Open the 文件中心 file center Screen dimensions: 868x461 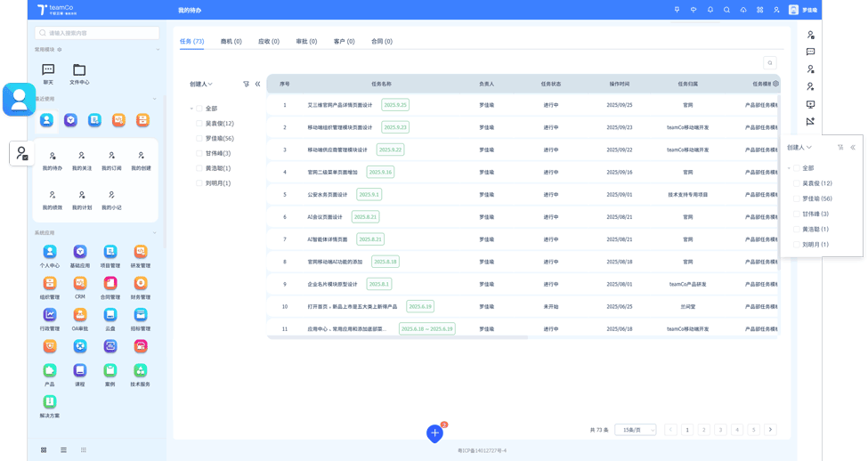pos(79,70)
